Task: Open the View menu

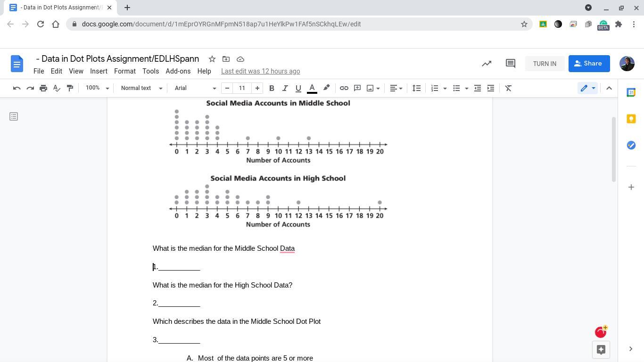Action: [x=76, y=71]
